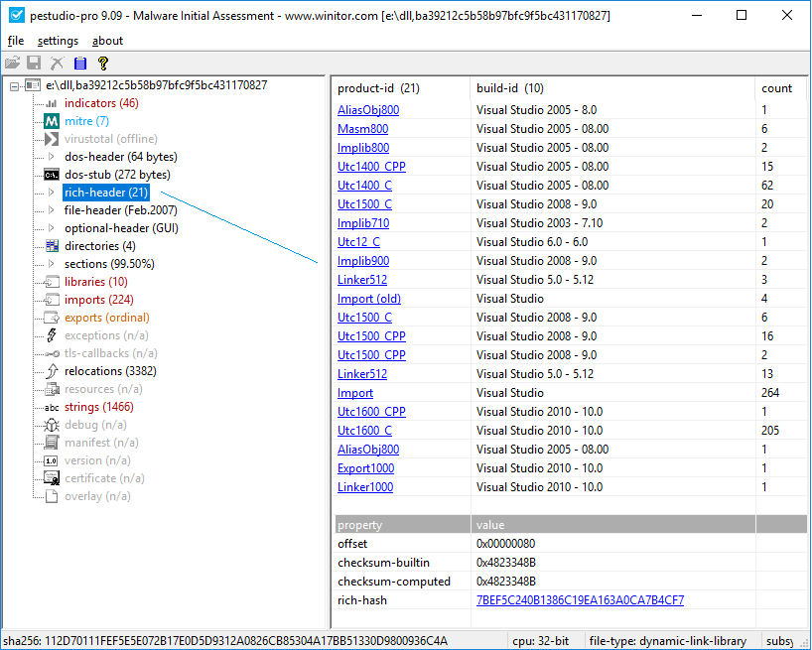Open the Masm800 product link
812x650 pixels.
363,129
